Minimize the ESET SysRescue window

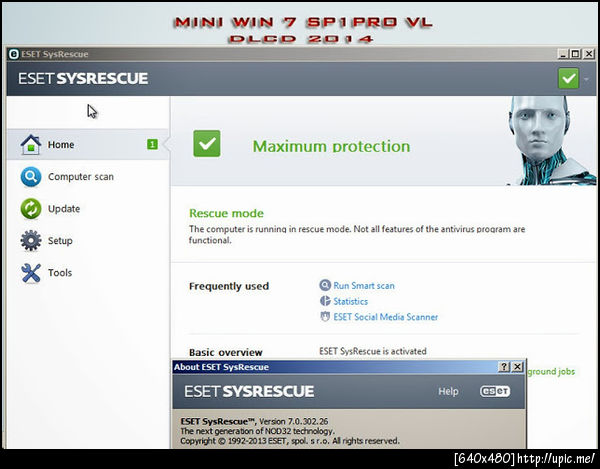pyautogui.click(x=562, y=54)
